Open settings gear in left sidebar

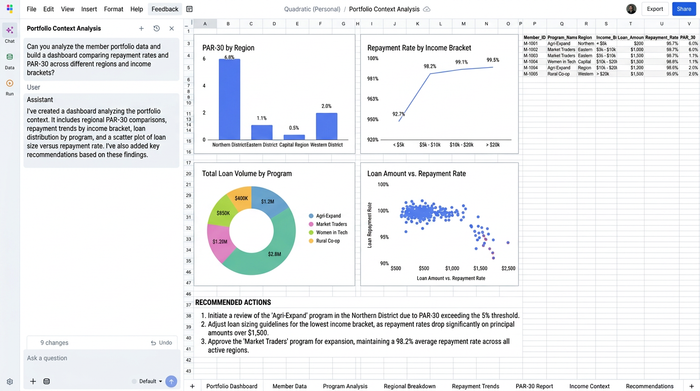[x=9, y=382]
